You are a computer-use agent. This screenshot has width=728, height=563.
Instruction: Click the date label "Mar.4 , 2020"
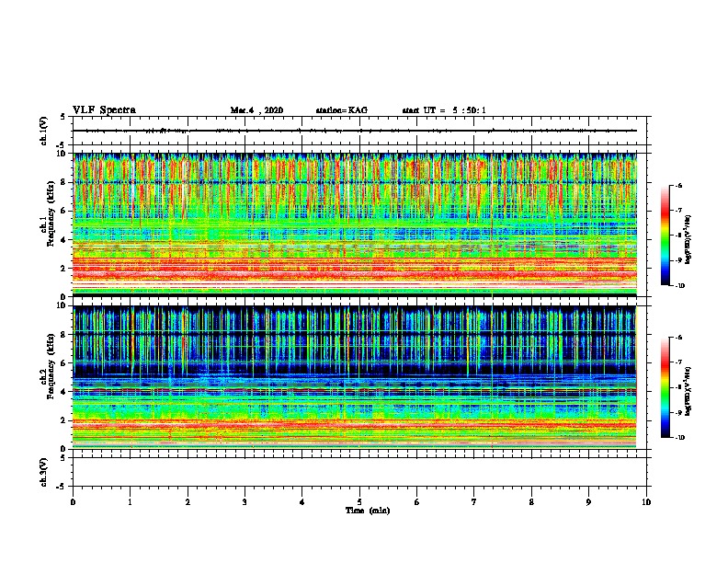256,110
